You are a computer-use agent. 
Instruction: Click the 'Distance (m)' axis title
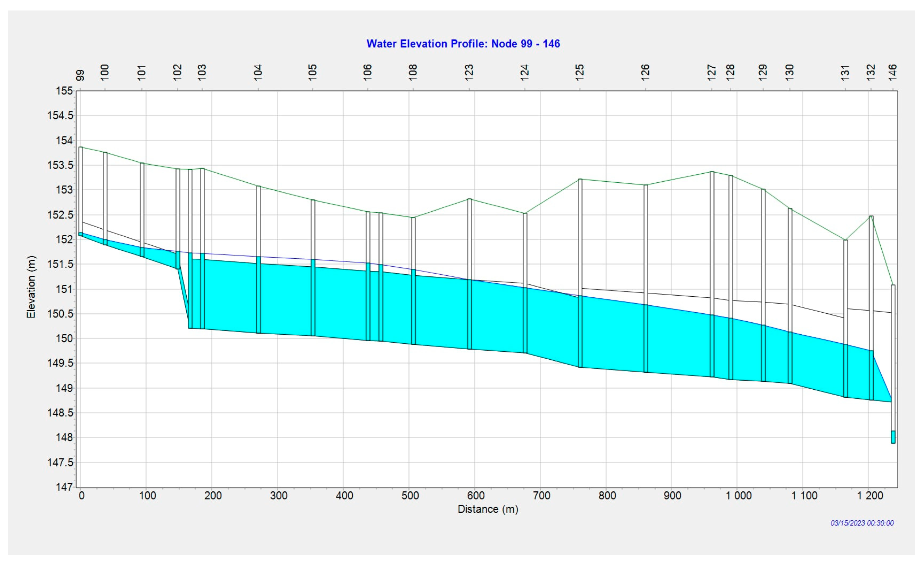(488, 509)
